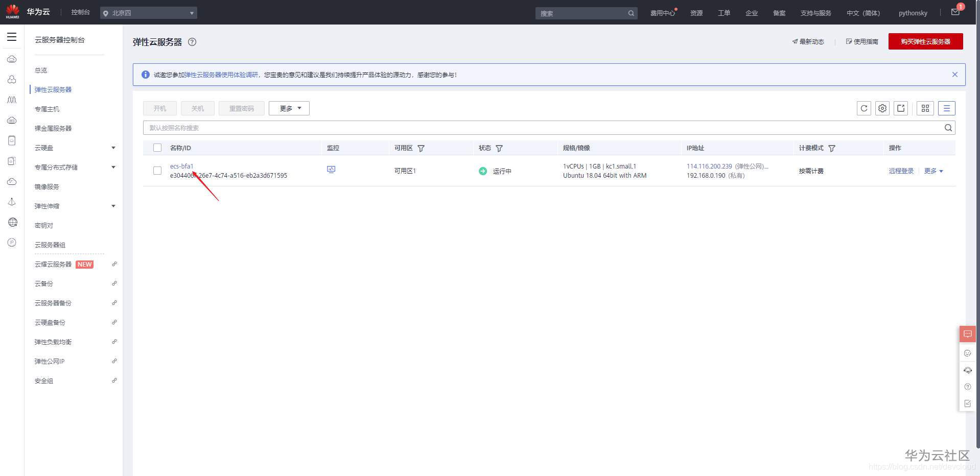Open monitoring chart for ecs-bfa1
980x476 pixels.
point(331,170)
